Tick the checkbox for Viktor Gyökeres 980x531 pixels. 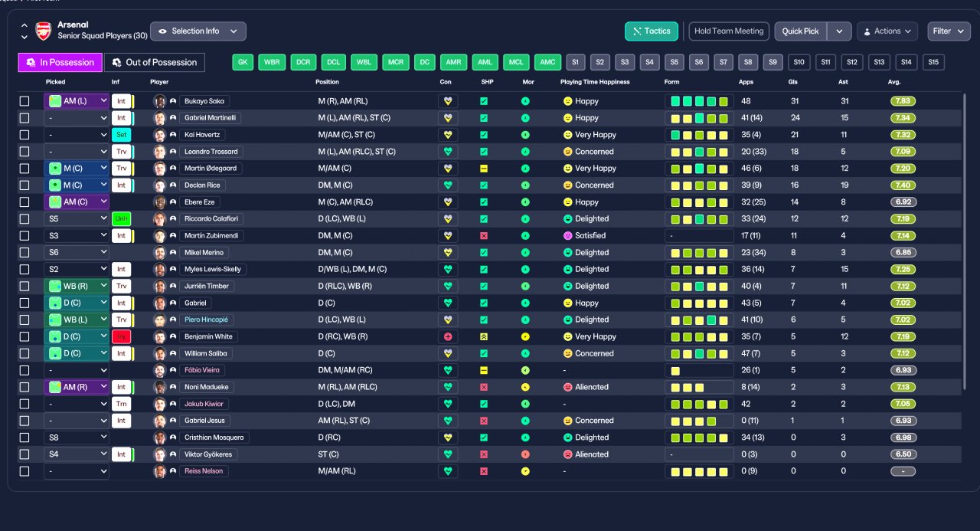tap(24, 454)
